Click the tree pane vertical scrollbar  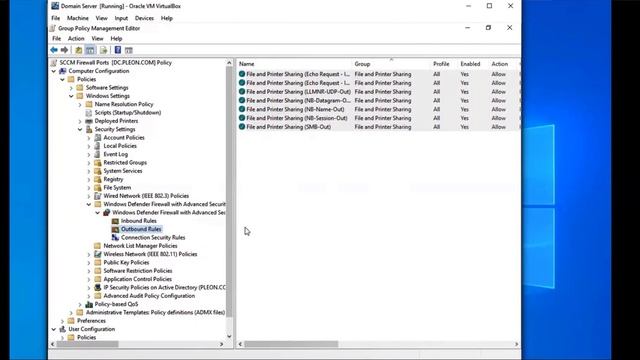point(229,192)
